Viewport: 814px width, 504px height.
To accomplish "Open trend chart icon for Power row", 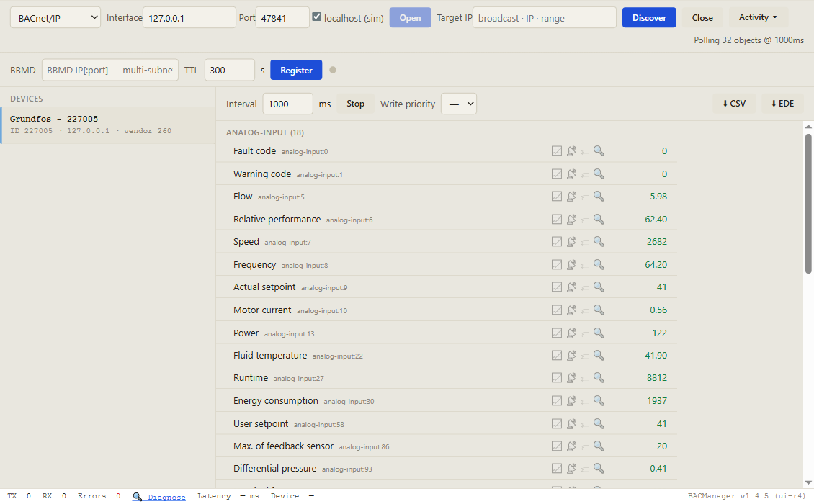I will click(557, 333).
